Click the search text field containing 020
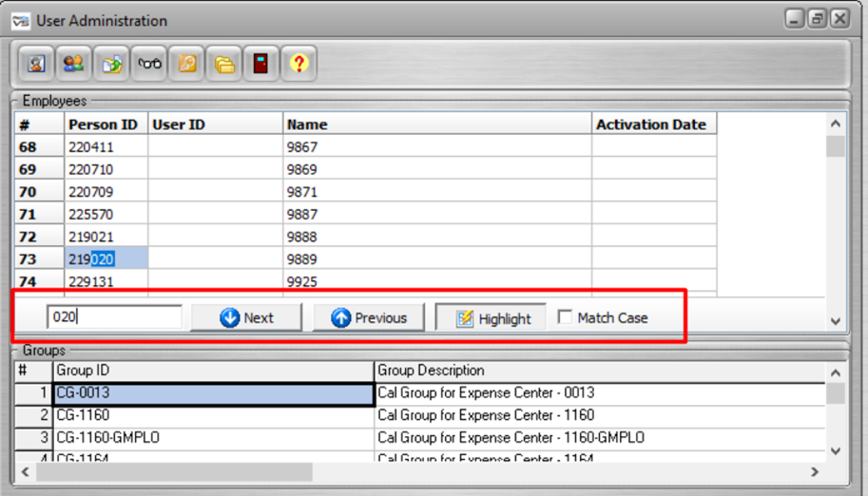The width and height of the screenshot is (868, 496). pyautogui.click(x=114, y=316)
